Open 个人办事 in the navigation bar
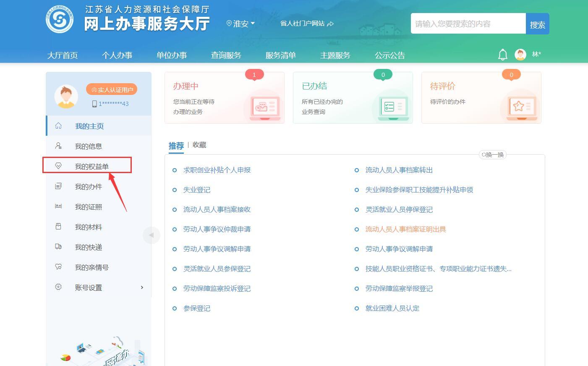588x366 pixels. [x=117, y=55]
